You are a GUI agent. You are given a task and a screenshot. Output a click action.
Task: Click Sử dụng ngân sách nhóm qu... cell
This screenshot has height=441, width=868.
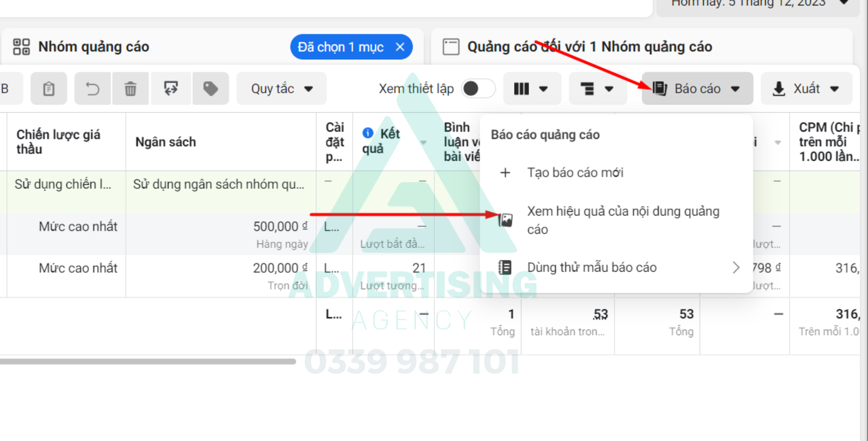[219, 184]
